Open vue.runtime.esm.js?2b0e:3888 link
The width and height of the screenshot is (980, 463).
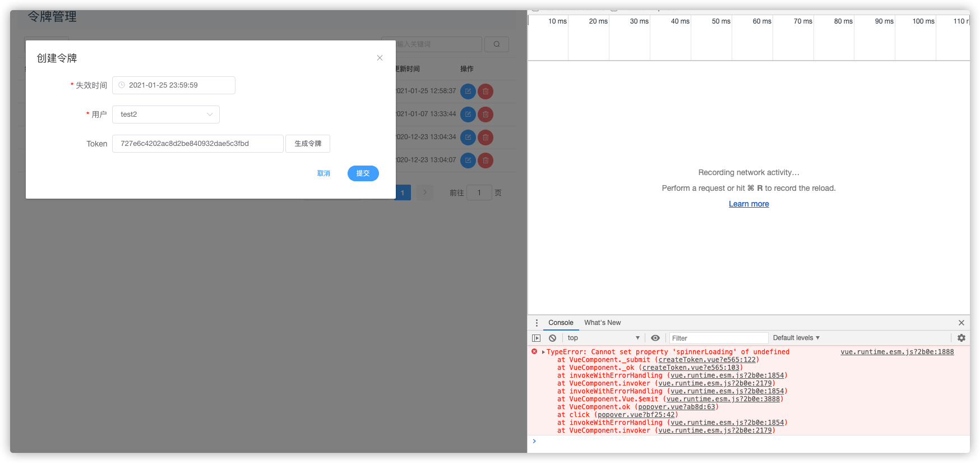(723, 399)
